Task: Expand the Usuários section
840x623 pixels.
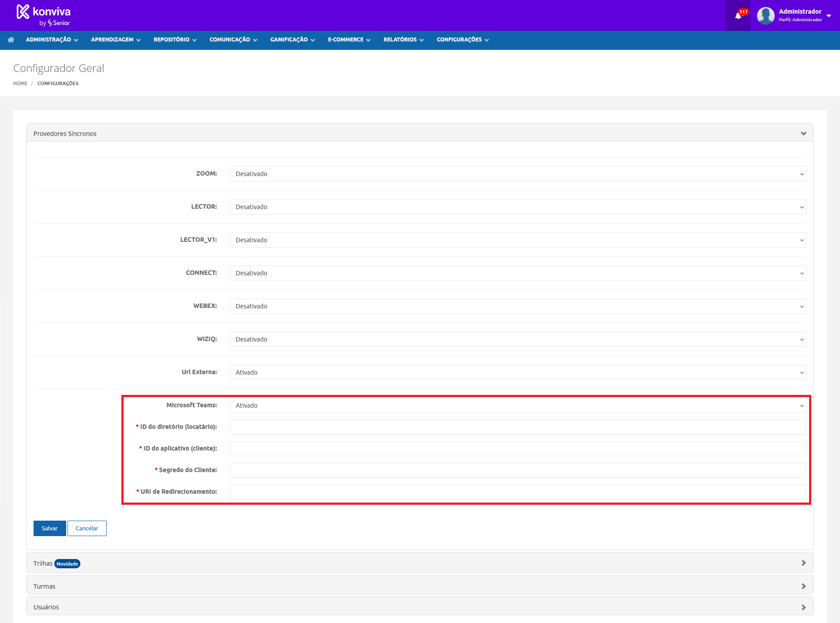Action: pos(420,607)
